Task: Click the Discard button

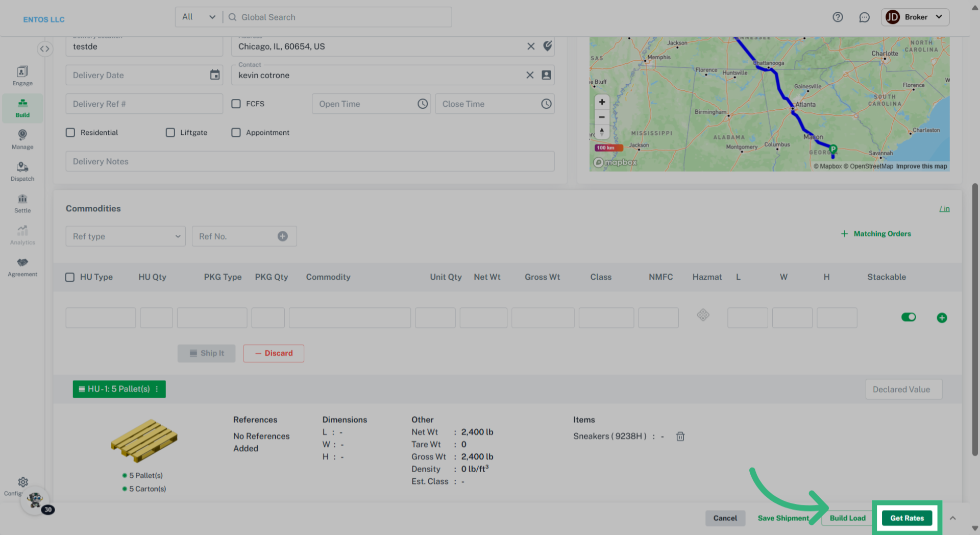Action: pos(274,353)
